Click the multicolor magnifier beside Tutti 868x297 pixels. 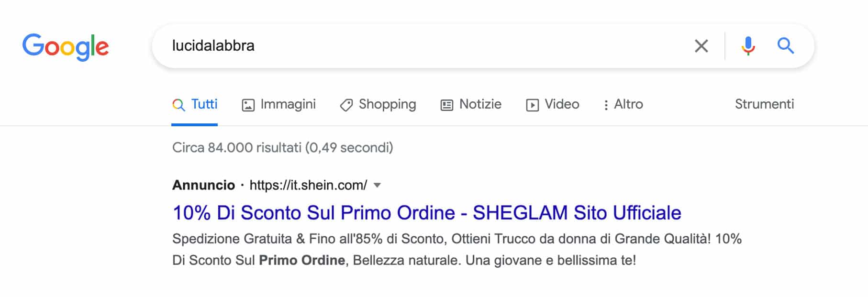178,105
